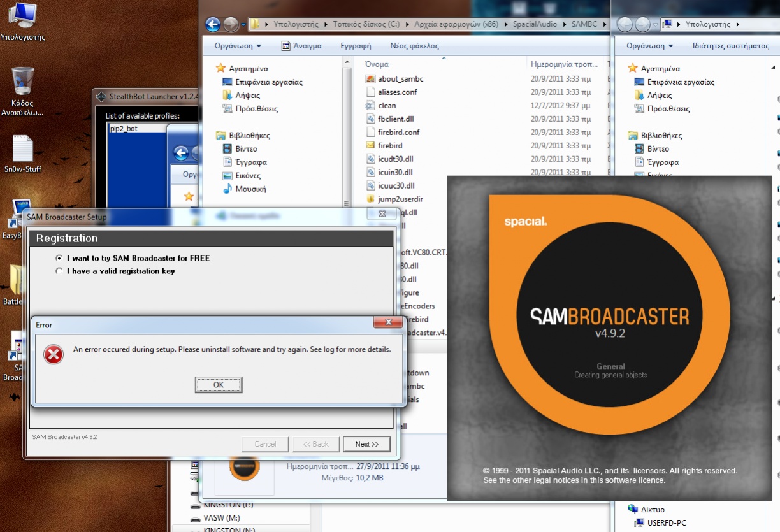Click Άνοιγμα toolbar button
Image resolution: width=780 pixels, height=532 pixels.
(x=301, y=46)
